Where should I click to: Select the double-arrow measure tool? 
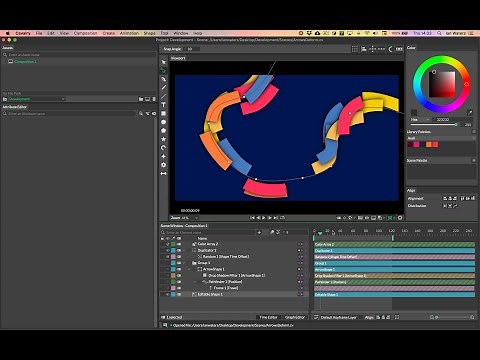click(x=163, y=173)
